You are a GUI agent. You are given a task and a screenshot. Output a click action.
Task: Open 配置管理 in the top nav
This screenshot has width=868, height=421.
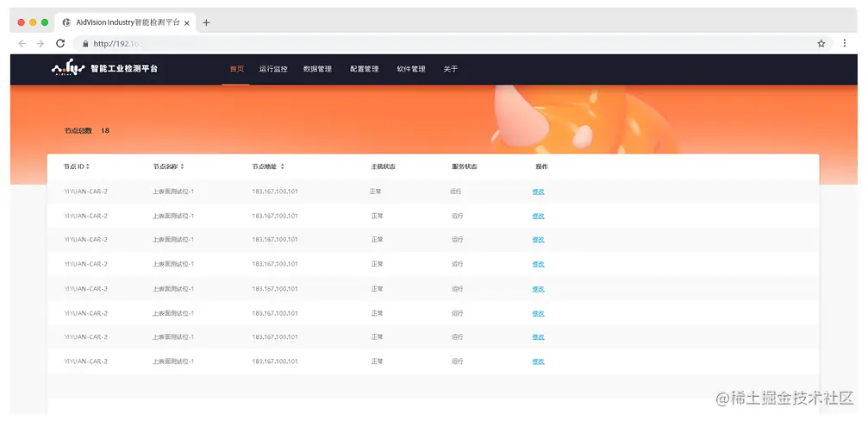point(365,69)
